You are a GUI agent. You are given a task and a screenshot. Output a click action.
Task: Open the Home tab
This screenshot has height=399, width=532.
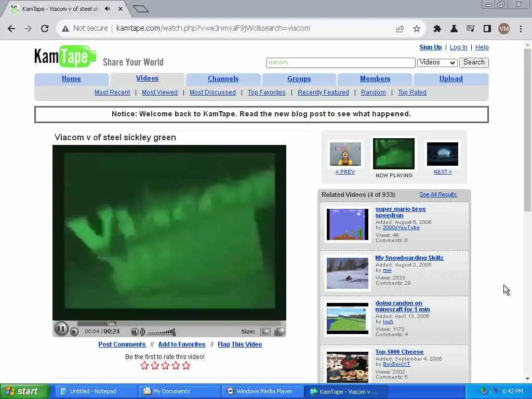(71, 79)
